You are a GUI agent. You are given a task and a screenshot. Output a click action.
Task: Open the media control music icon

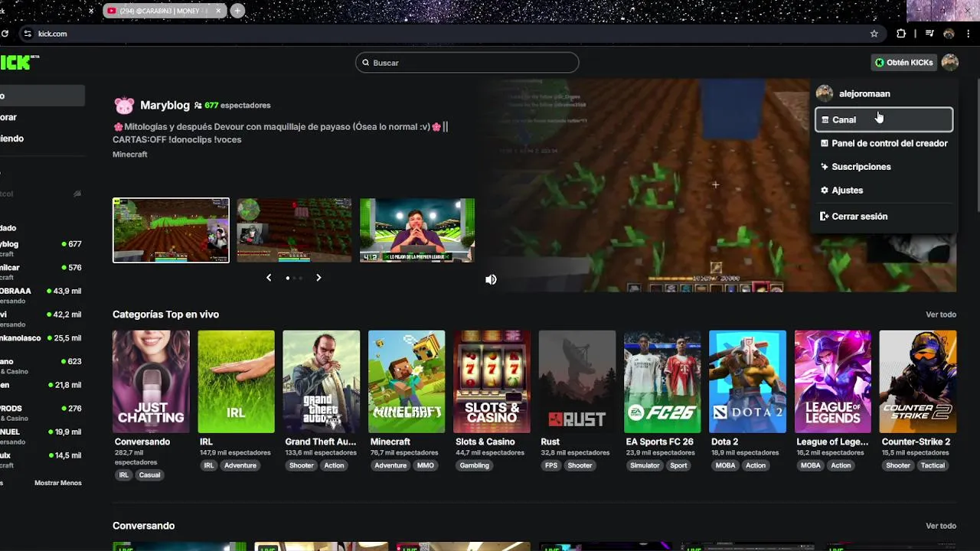[x=929, y=34]
